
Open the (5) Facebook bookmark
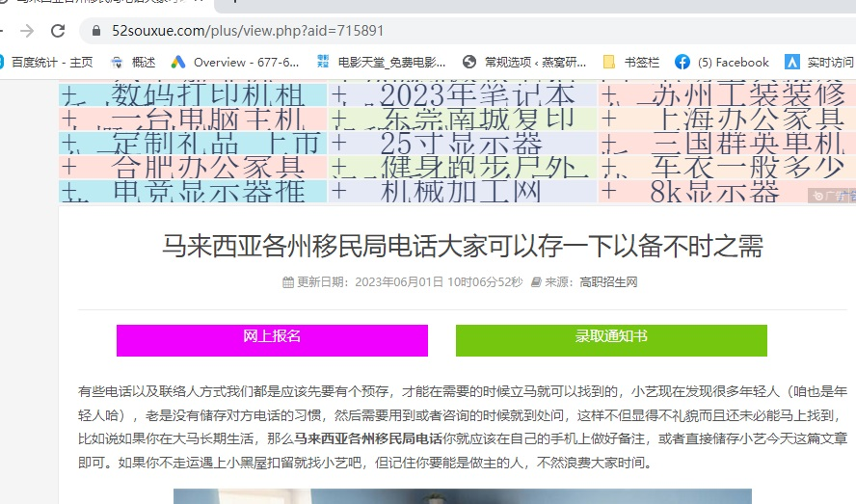click(722, 63)
